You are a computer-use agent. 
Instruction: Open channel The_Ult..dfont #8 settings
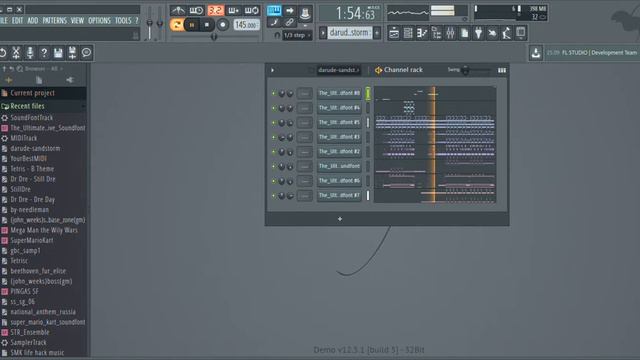[x=339, y=93]
